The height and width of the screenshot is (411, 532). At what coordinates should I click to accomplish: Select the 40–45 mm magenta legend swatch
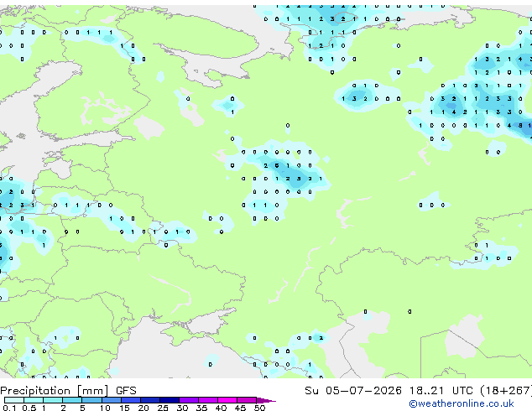(x=227, y=400)
